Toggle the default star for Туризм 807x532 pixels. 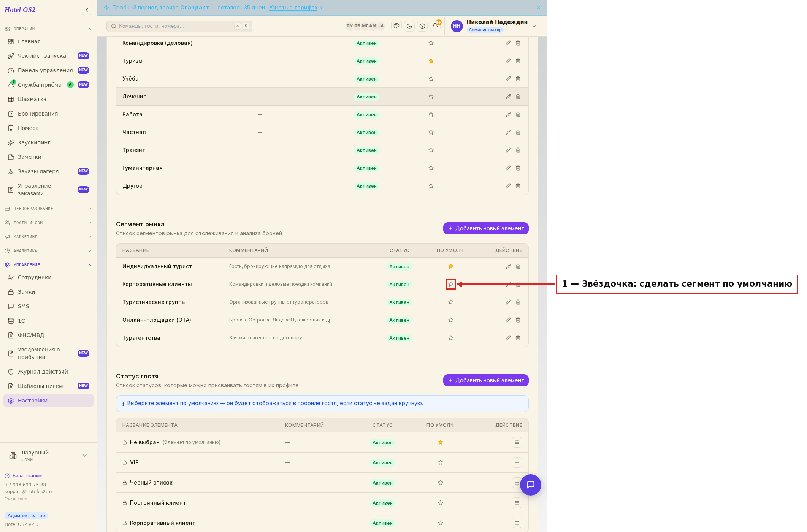pos(431,61)
